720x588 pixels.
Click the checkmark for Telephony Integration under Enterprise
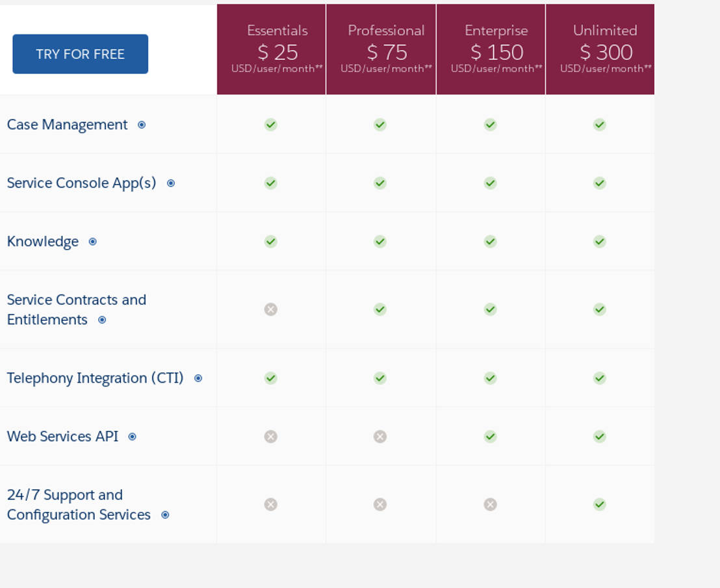490,377
